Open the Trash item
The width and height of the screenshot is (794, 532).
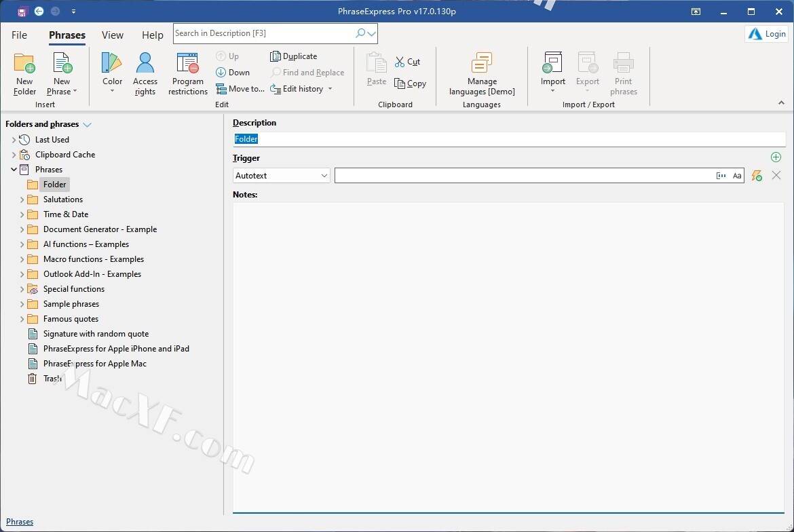(x=53, y=379)
